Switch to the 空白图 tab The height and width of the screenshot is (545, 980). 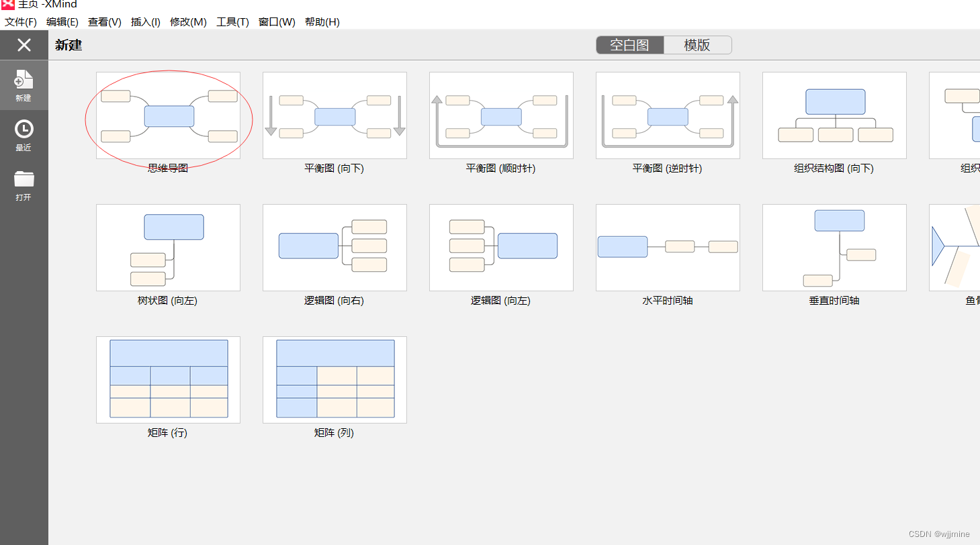point(629,45)
